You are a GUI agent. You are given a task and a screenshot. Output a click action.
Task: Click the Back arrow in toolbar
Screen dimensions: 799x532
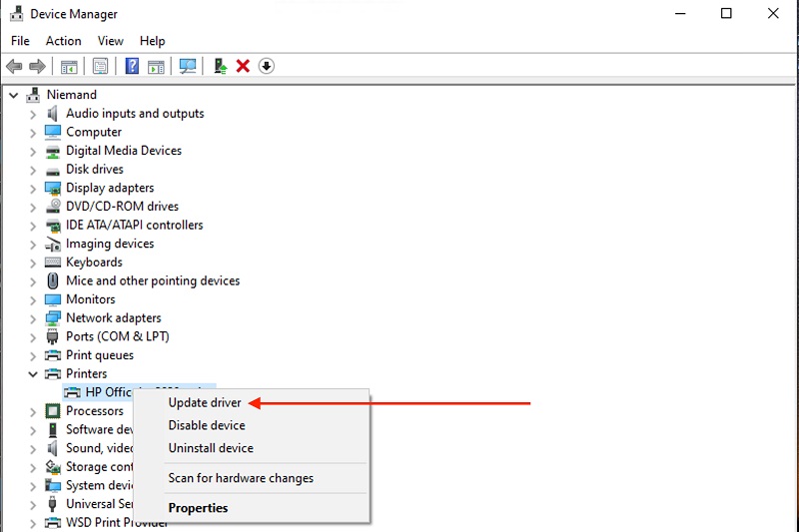14,67
